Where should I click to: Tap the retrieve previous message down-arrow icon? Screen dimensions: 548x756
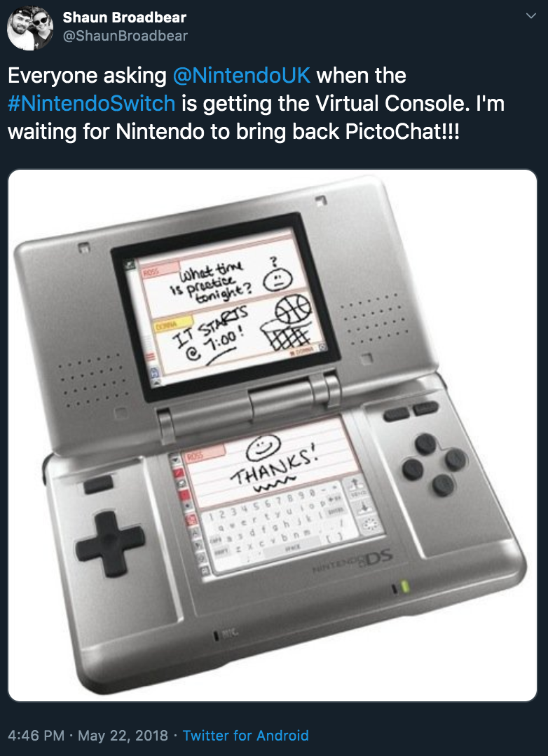pos(364,506)
